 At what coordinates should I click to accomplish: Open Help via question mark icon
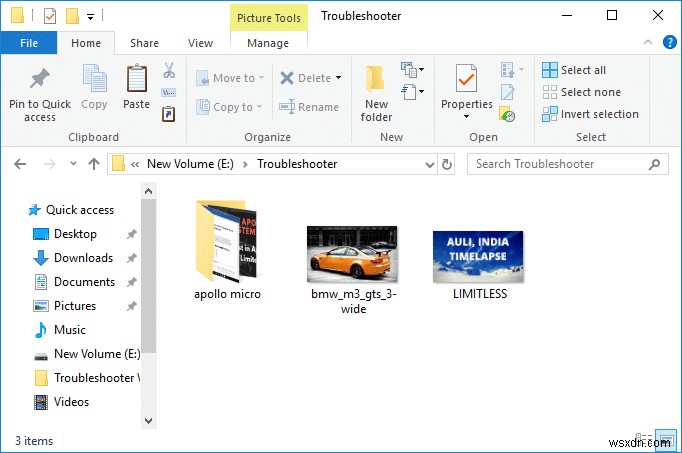point(669,42)
